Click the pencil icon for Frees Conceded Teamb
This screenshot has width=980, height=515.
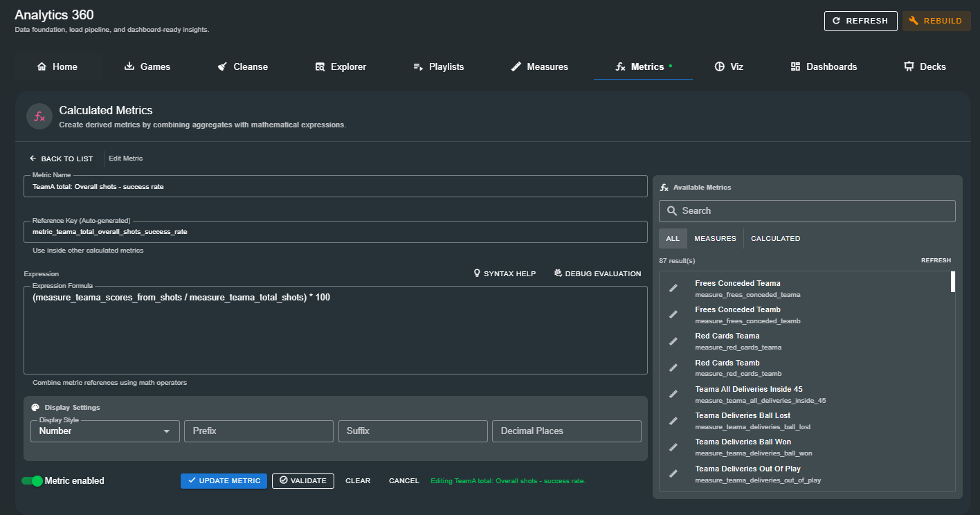[x=673, y=314]
